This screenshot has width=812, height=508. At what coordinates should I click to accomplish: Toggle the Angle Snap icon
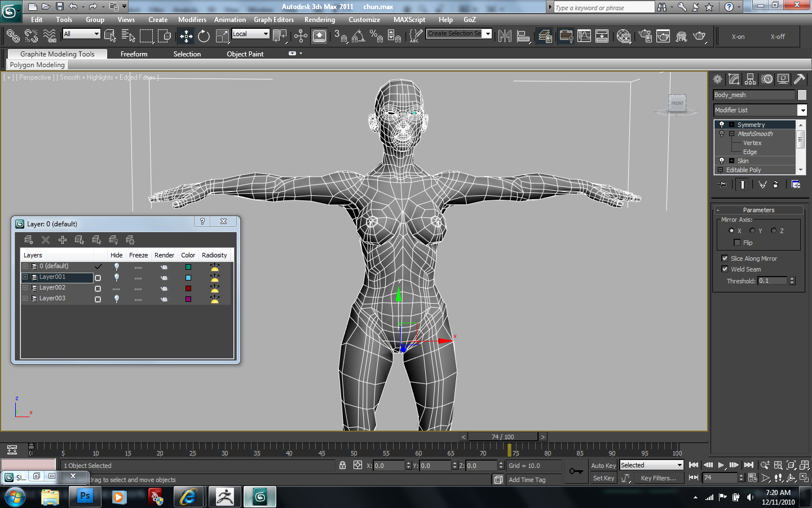click(x=358, y=36)
